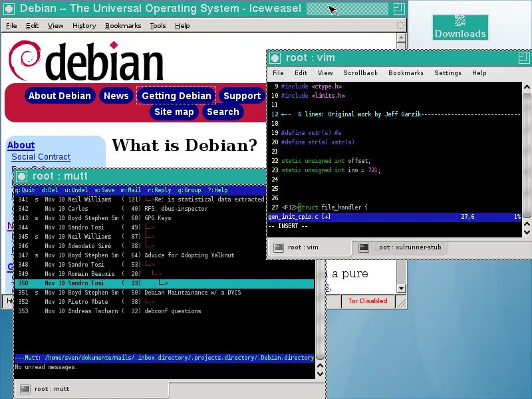Image resolution: width=532 pixels, height=399 pixels.
Task: Select message 351 Debian Maintainance w/ a DVCS
Action: 164,293
